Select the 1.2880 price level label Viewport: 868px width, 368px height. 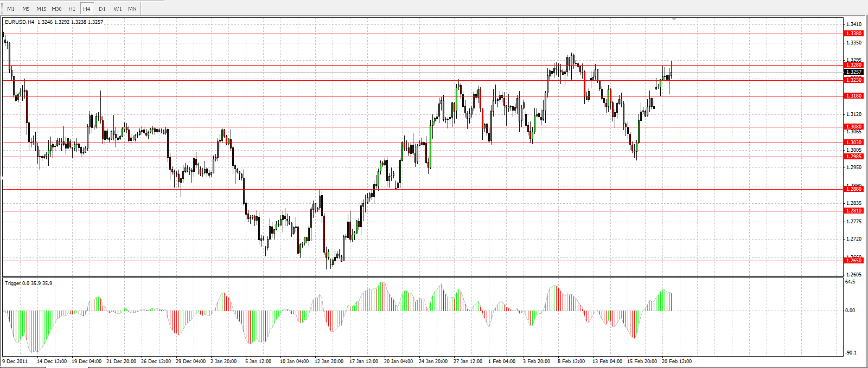pos(853,189)
